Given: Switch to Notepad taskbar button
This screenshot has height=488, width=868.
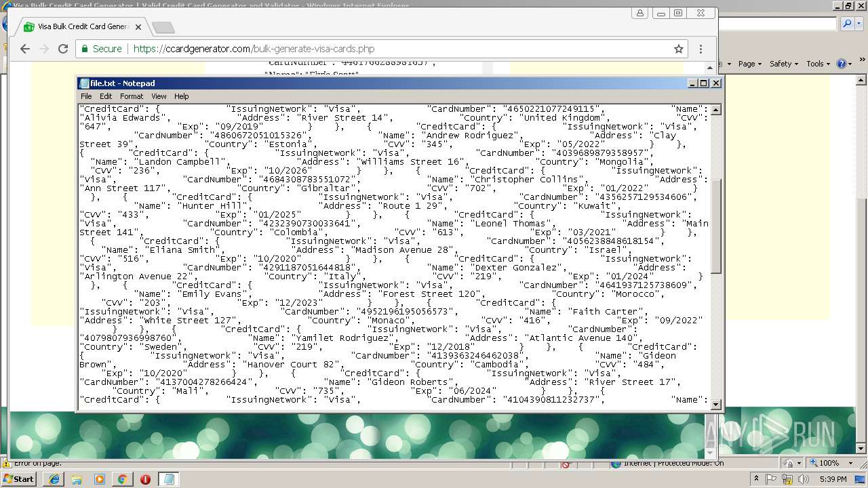Looking at the screenshot, I should (168, 479).
